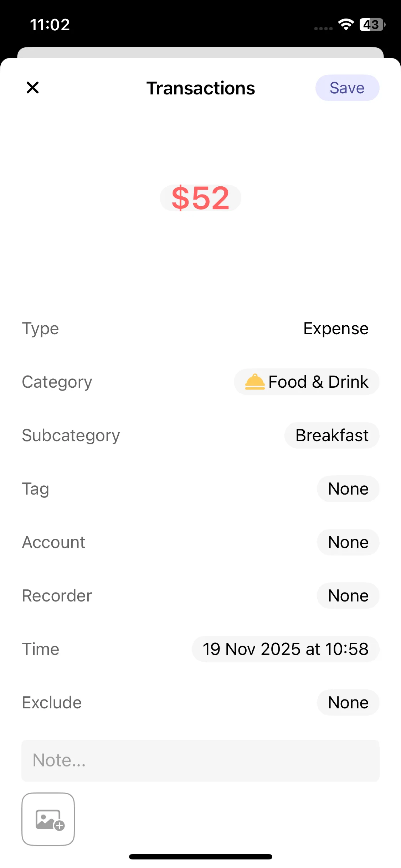Tap the home indicator bar
The width and height of the screenshot is (401, 868).
tap(200, 857)
